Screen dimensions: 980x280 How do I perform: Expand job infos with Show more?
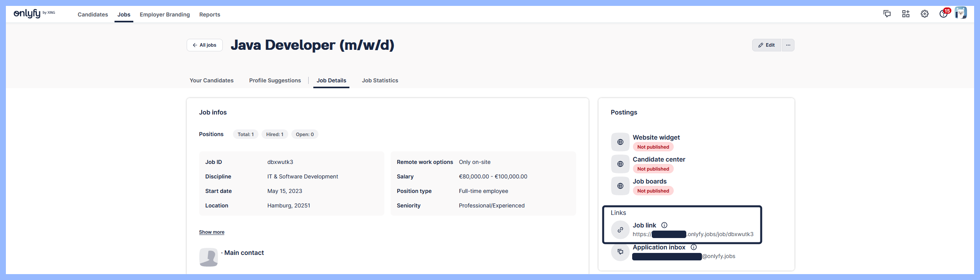point(211,232)
